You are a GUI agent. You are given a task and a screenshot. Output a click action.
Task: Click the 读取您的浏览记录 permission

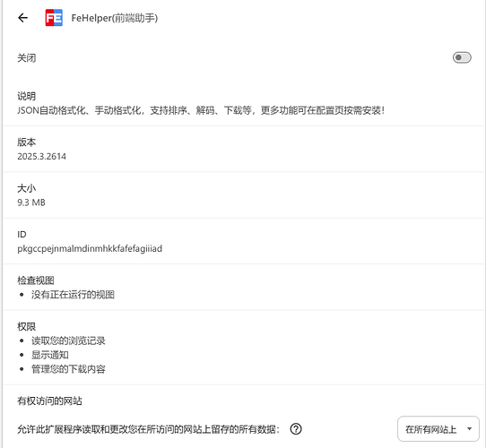(68, 340)
